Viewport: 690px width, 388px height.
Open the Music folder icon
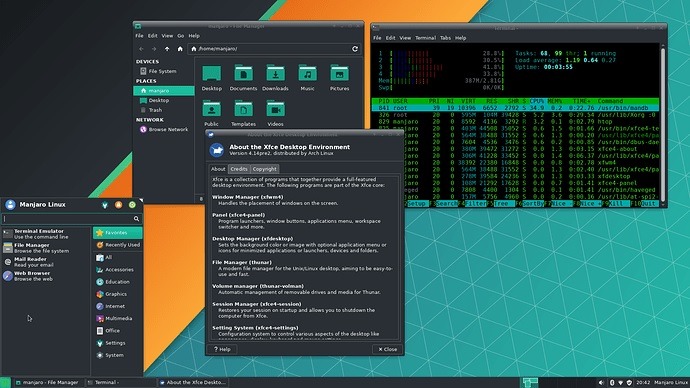[307, 73]
